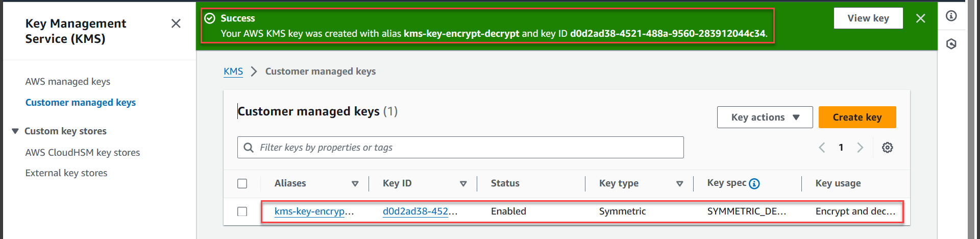Check the kms-key-encrypt-decrypt row checkbox
Screen dimensions: 980x239
(242, 211)
